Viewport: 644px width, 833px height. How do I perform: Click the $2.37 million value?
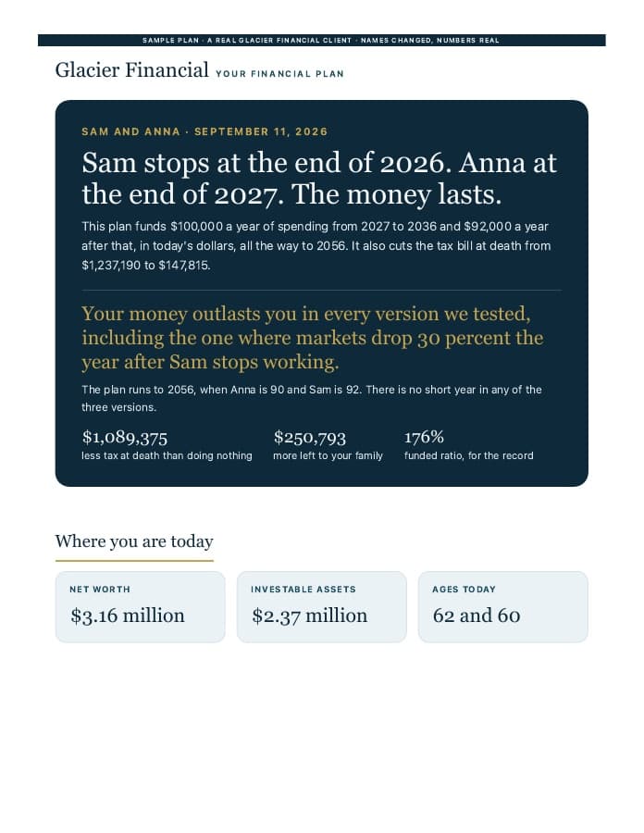(x=310, y=615)
